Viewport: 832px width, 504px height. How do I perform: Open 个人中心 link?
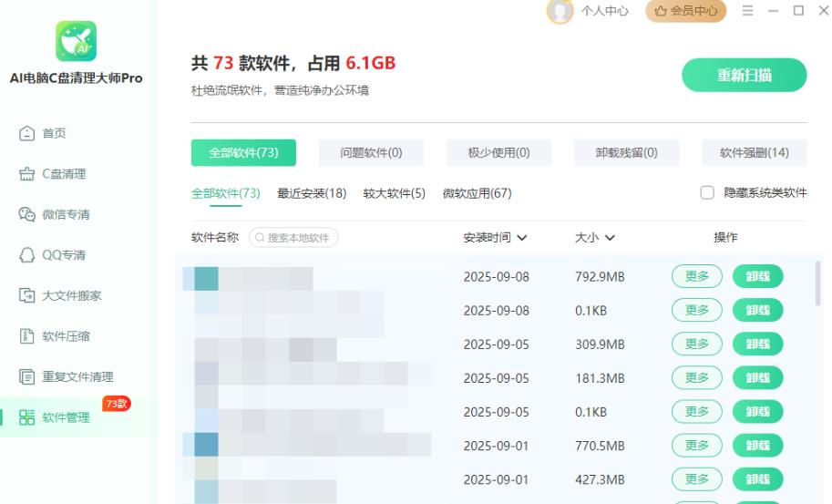[604, 11]
